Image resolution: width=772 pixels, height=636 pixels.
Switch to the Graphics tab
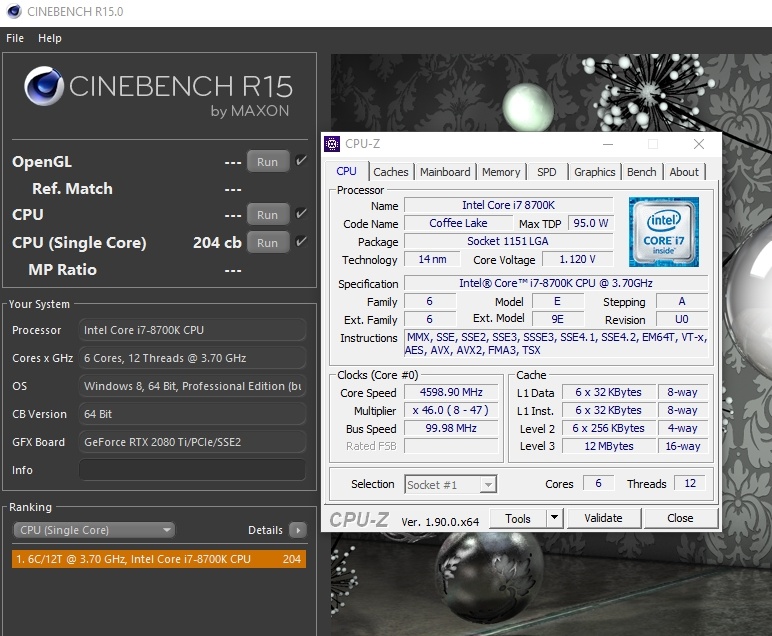pyautogui.click(x=594, y=172)
